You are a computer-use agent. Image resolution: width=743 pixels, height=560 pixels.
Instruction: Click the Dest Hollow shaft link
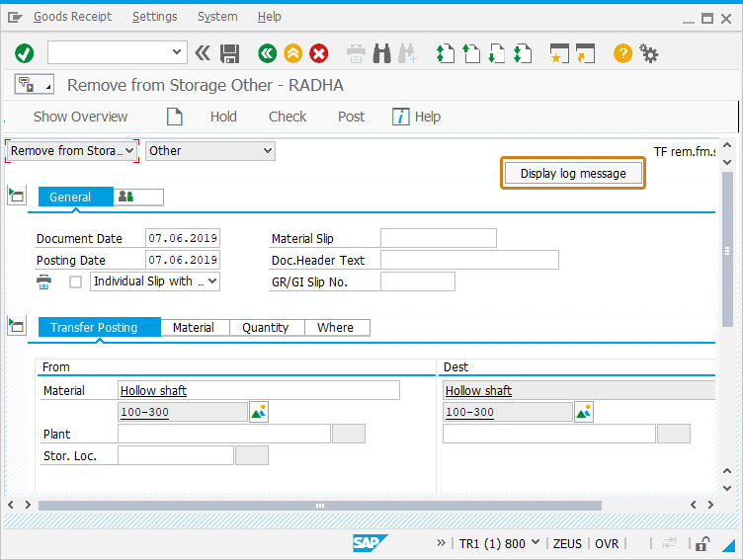[478, 391]
